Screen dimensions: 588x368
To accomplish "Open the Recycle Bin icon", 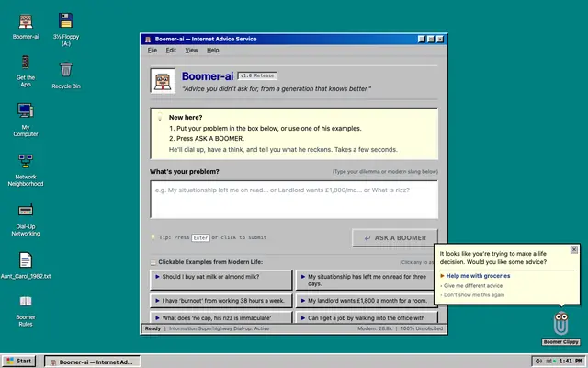I will tap(66, 75).
